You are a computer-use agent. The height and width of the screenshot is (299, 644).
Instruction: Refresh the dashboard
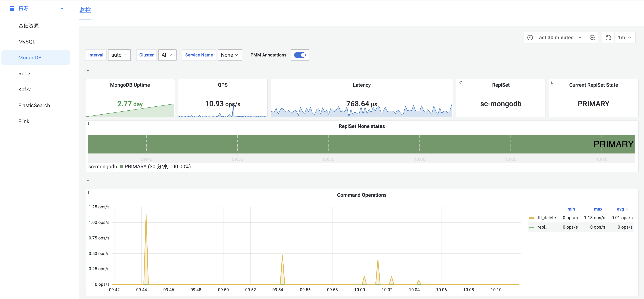click(x=608, y=37)
